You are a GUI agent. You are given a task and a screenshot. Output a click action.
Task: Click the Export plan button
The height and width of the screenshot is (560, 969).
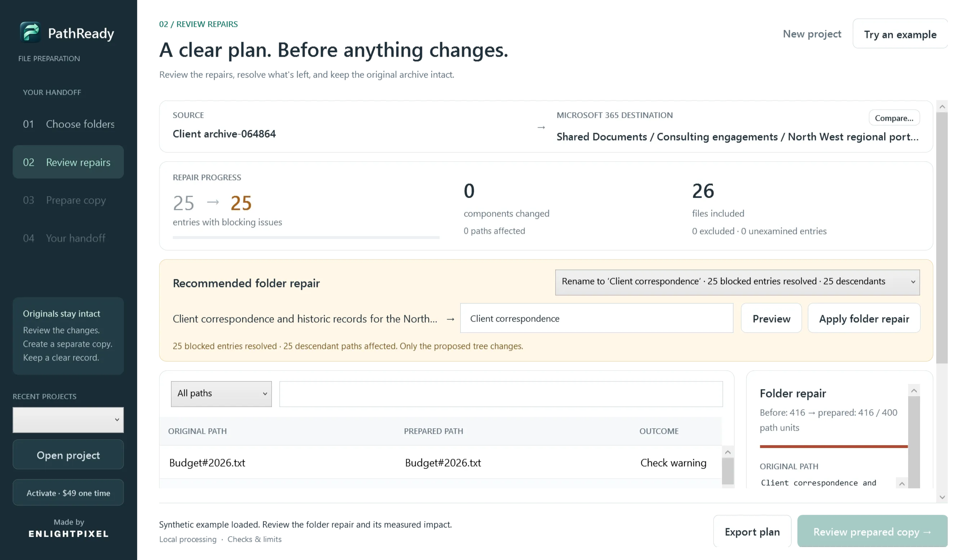pos(752,531)
